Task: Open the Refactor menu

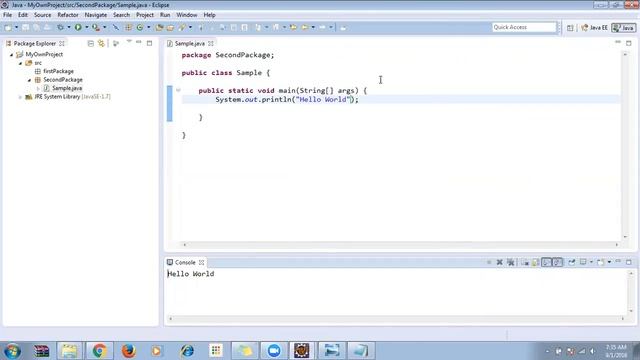Action: (68, 15)
